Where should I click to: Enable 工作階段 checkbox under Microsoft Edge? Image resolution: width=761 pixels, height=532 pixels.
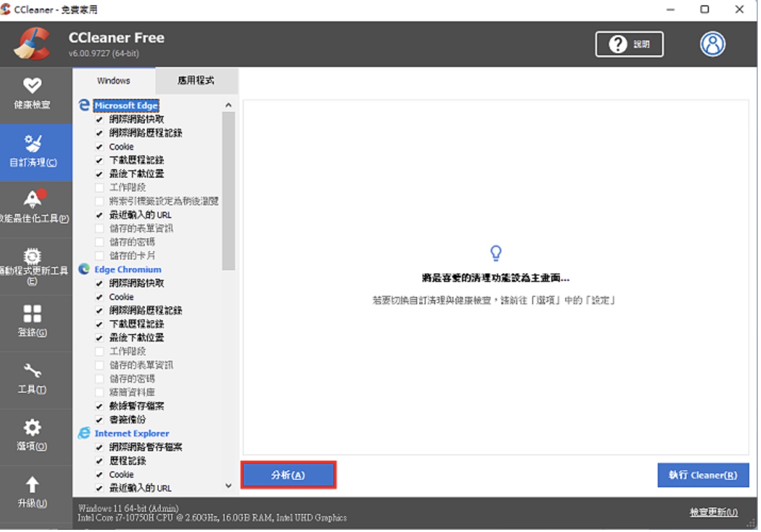[x=99, y=187]
